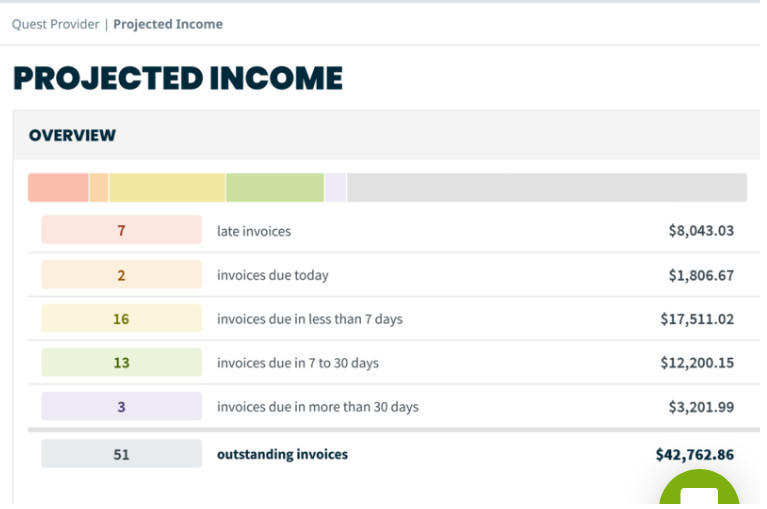Viewport: 767px width, 509px height.
Task: Click the outstanding invoices label
Action: 282,454
